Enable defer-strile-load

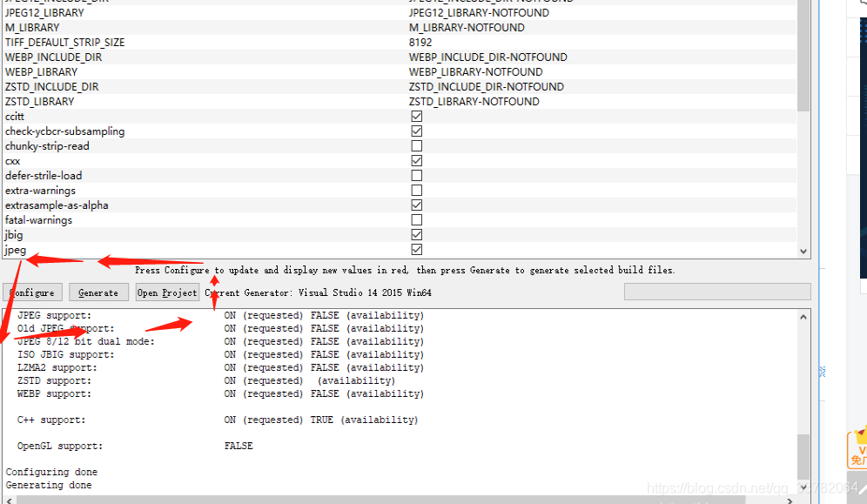pos(416,175)
